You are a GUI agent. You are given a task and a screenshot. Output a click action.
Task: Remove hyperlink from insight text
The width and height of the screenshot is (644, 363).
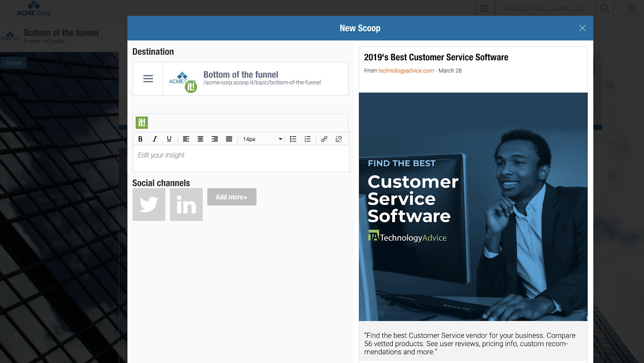[339, 139]
